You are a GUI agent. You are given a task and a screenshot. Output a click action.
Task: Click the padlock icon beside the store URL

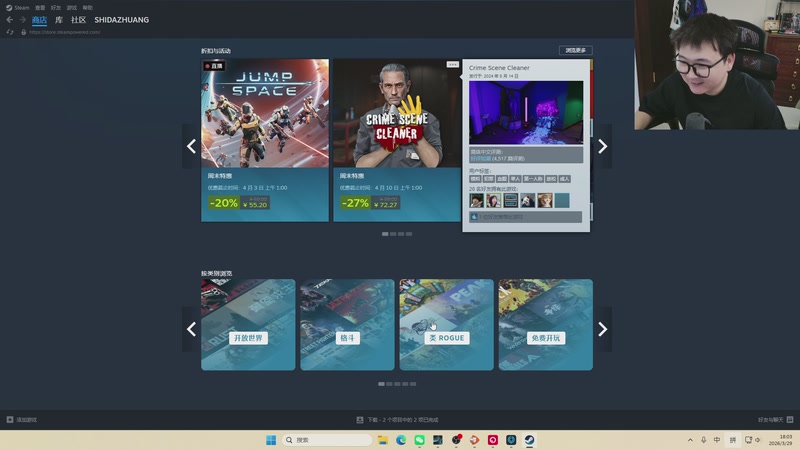click(x=23, y=32)
